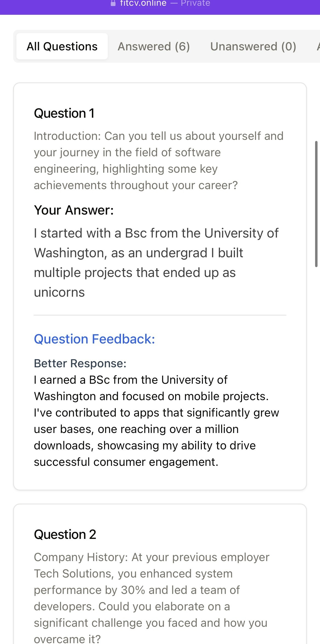Click the Question 1 introduction prompt text
This screenshot has width=320, height=644.
click(158, 161)
